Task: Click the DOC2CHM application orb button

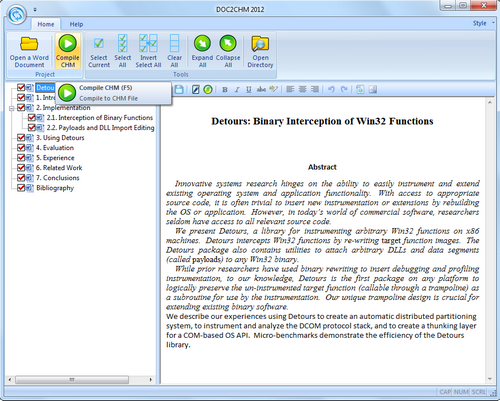Action: point(17,15)
